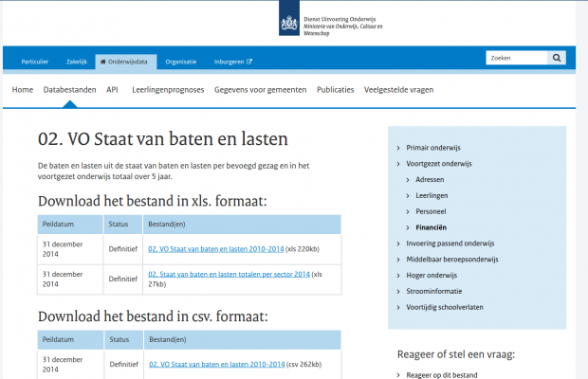This screenshot has height=379, width=588.
Task: Switch to the Organisatie tab
Action: coord(181,62)
